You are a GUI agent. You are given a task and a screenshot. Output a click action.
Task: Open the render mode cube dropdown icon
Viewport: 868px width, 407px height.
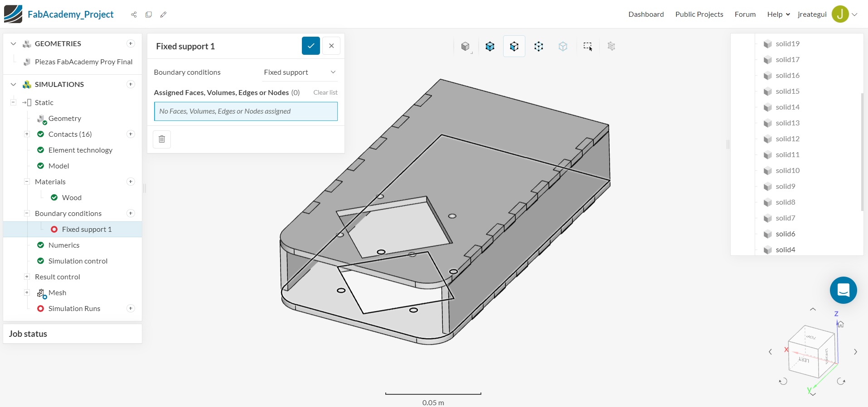click(466, 46)
